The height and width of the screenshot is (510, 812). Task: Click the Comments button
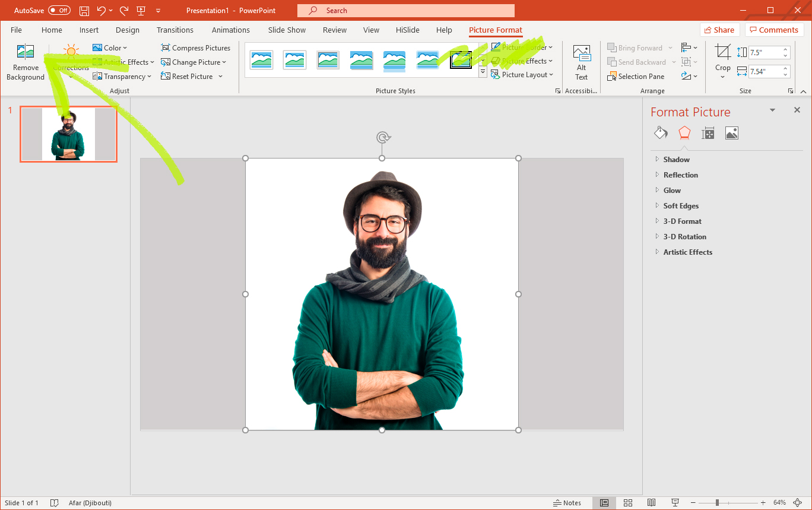(x=773, y=30)
